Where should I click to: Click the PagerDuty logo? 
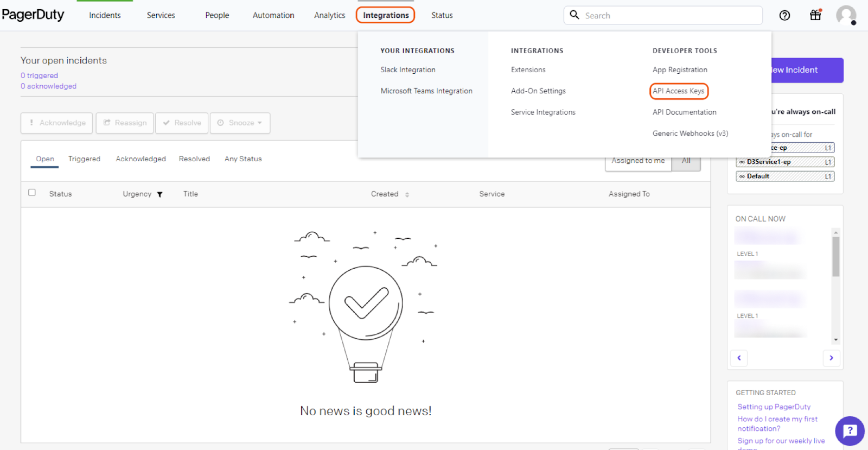click(x=33, y=15)
